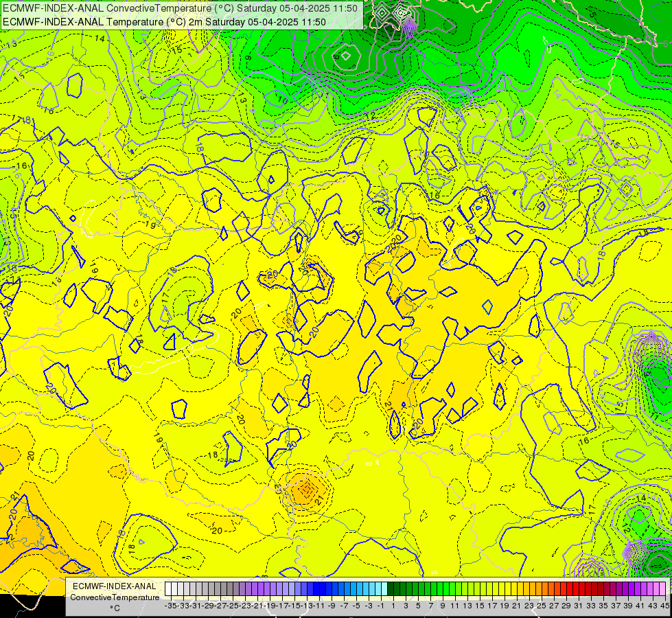Click legend scale value 13

tap(467, 606)
